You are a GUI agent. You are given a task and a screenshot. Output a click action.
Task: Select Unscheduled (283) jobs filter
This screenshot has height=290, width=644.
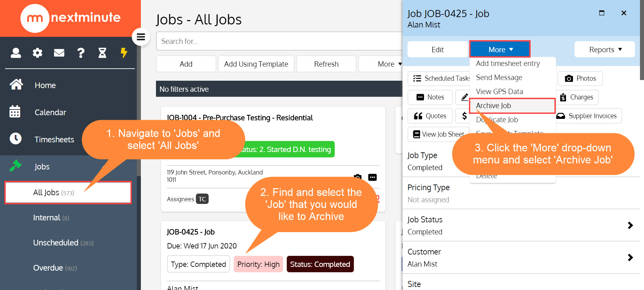(x=63, y=243)
